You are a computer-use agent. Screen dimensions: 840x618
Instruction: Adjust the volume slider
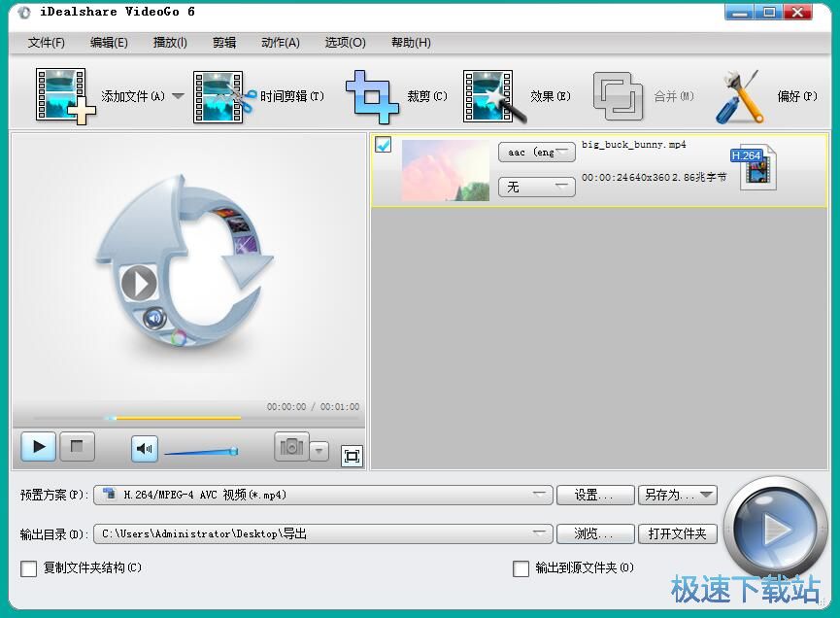point(201,452)
